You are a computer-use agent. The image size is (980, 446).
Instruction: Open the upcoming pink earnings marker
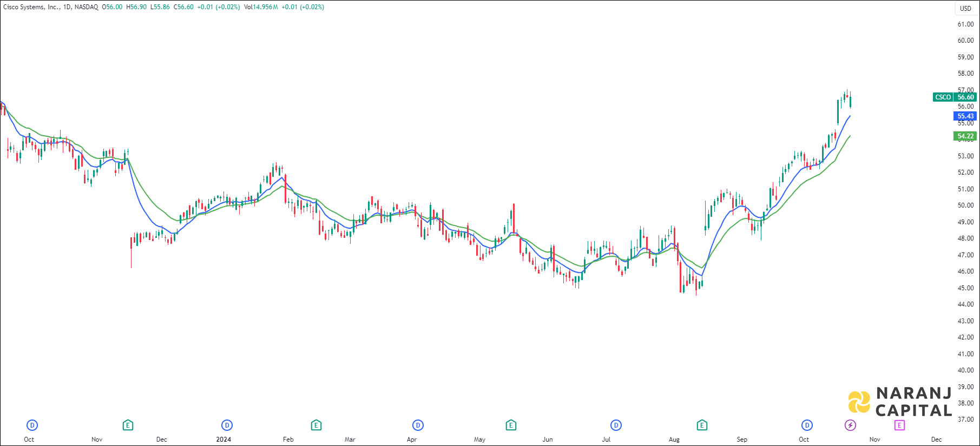click(899, 425)
